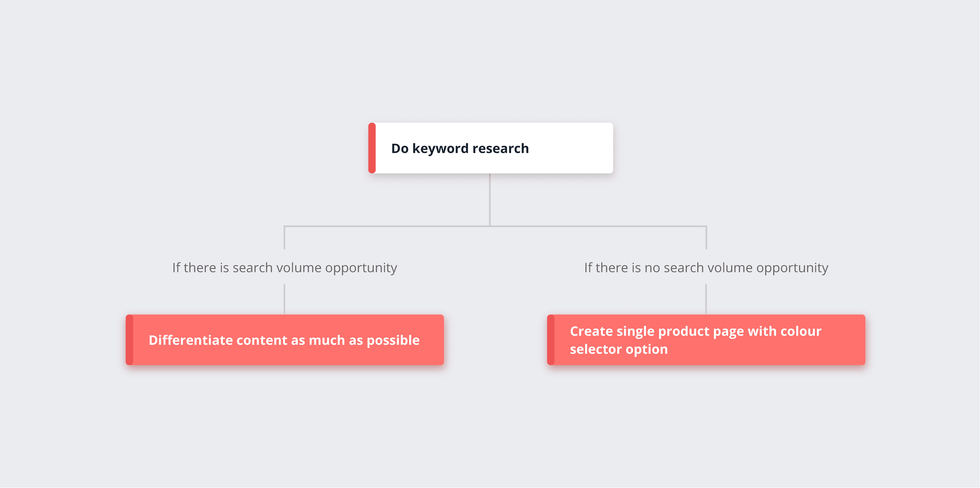Click the red accent bar on keyword research box
This screenshot has height=488, width=980.
click(x=372, y=148)
